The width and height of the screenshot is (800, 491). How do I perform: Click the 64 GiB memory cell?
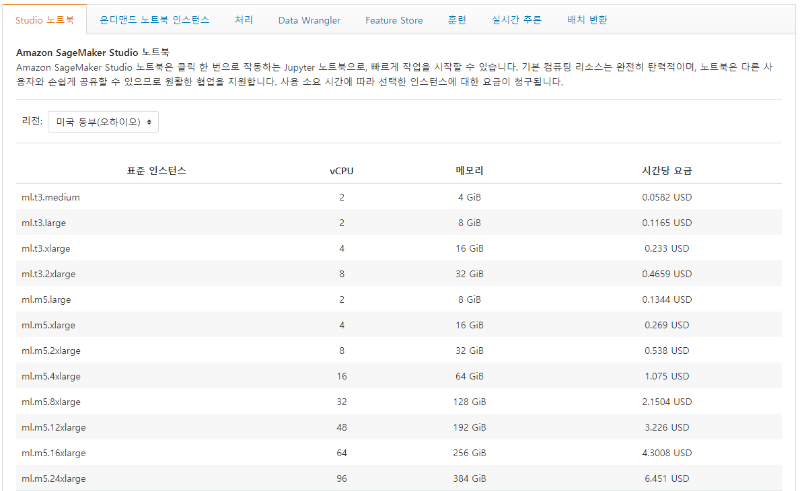(x=469, y=376)
